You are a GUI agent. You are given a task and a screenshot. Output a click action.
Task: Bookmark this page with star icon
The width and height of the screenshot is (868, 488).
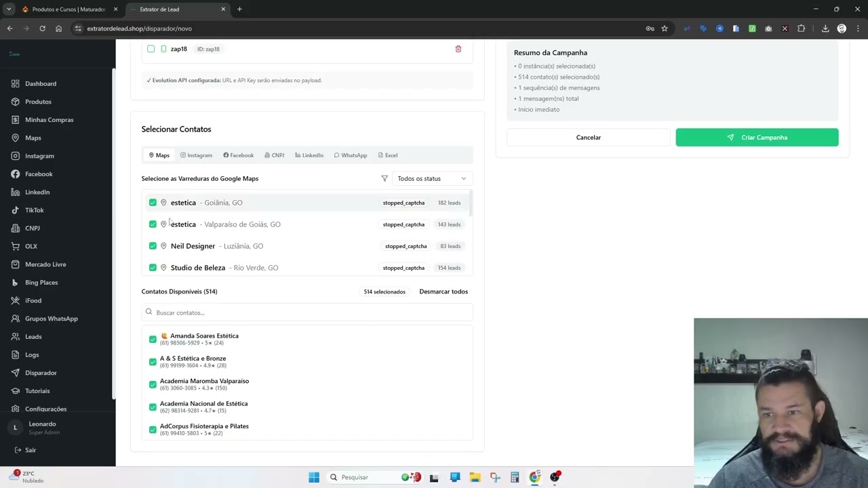[x=665, y=28]
